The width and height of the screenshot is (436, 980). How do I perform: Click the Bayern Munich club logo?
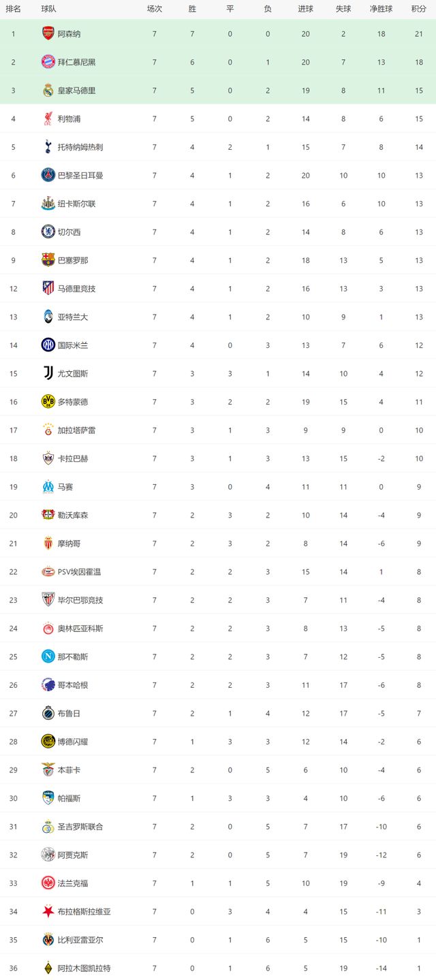(x=48, y=62)
